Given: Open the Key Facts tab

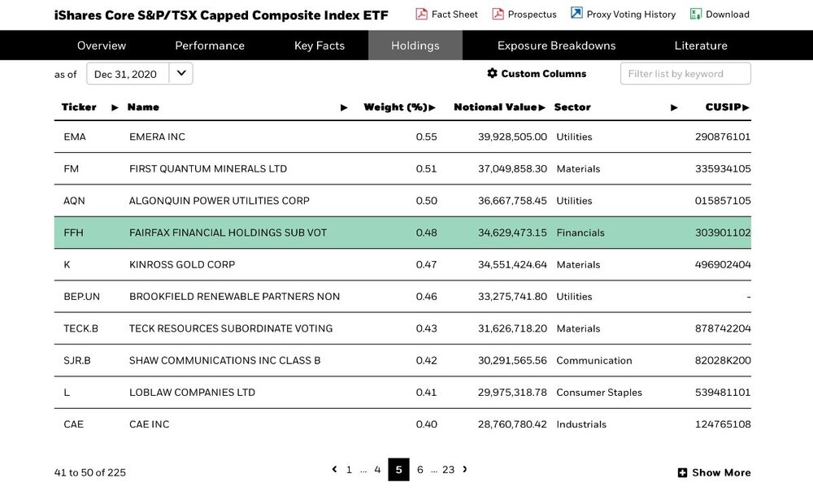Looking at the screenshot, I should [320, 46].
